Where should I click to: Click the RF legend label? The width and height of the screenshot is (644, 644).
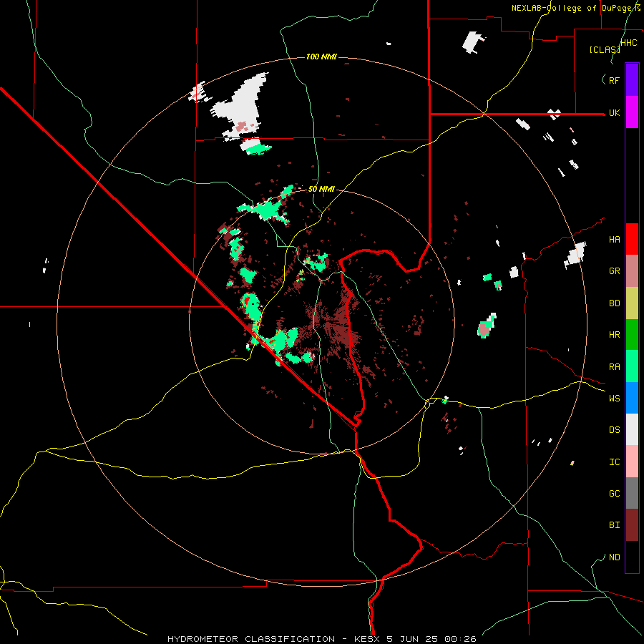tap(614, 80)
